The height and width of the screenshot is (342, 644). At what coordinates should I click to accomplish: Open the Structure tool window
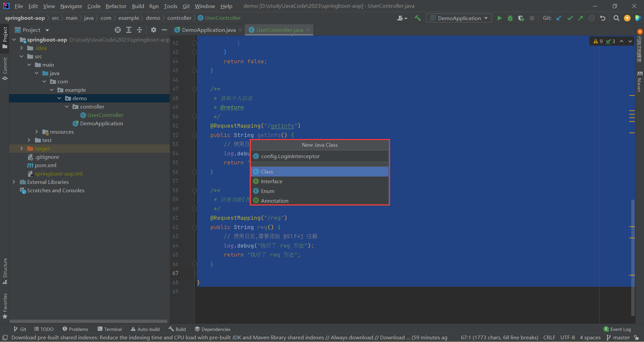click(5, 271)
